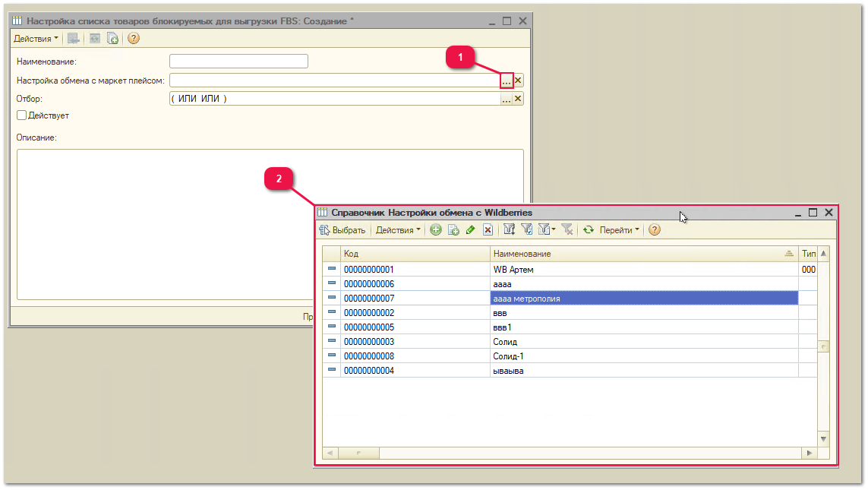Click code cell 00000000004
This screenshot has width=868, height=490.
click(x=415, y=371)
